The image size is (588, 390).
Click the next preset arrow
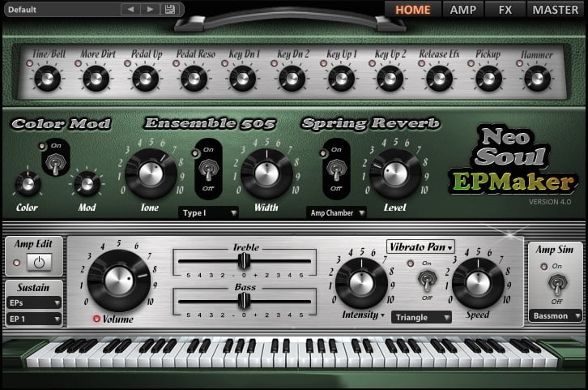coord(150,9)
